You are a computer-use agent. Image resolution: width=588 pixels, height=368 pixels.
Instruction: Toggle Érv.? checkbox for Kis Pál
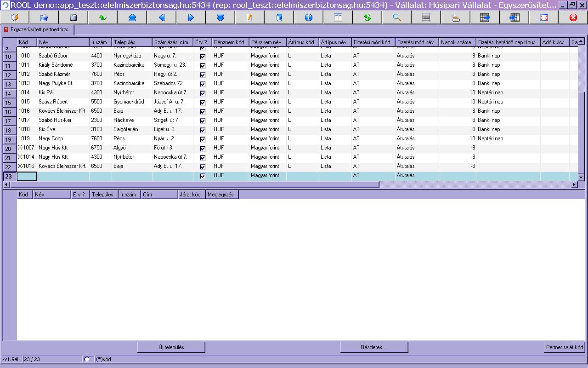[x=203, y=93]
